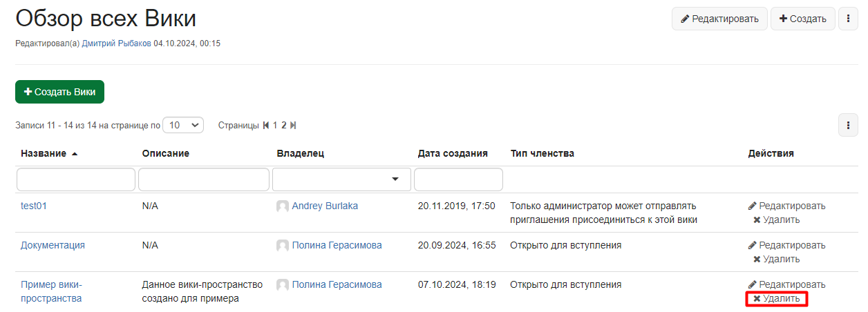Click N/A description in test01 row
The height and width of the screenshot is (312, 868).
tap(150, 206)
